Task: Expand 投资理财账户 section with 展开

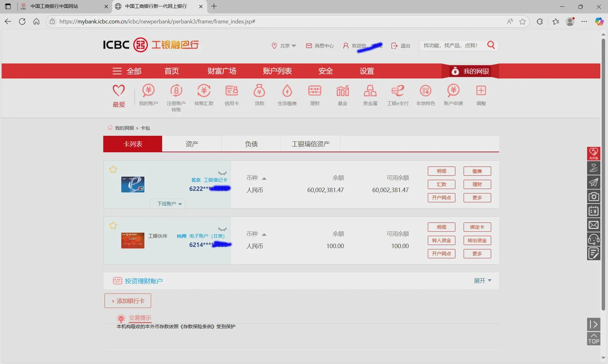Action: point(482,281)
